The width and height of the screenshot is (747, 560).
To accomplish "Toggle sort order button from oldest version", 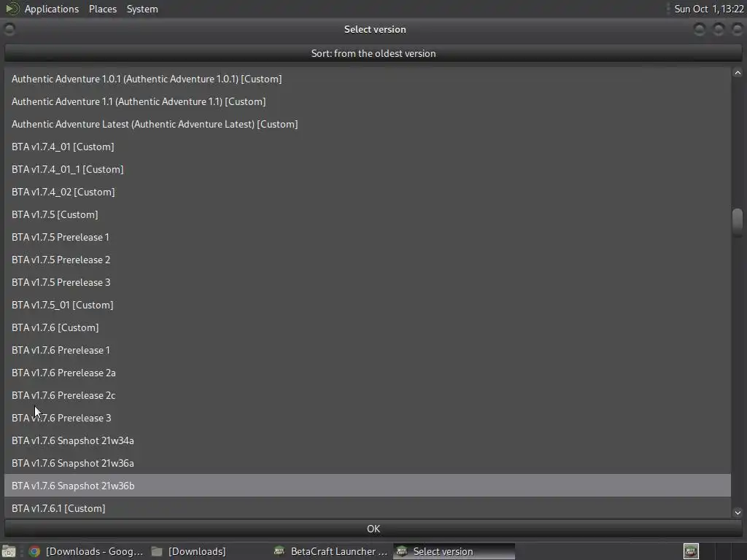I will point(373,53).
